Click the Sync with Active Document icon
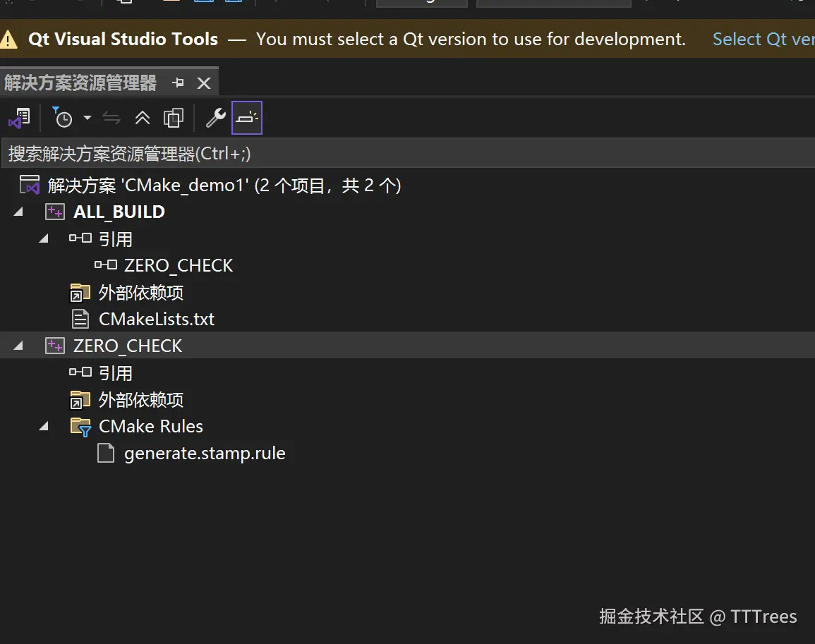 point(111,118)
